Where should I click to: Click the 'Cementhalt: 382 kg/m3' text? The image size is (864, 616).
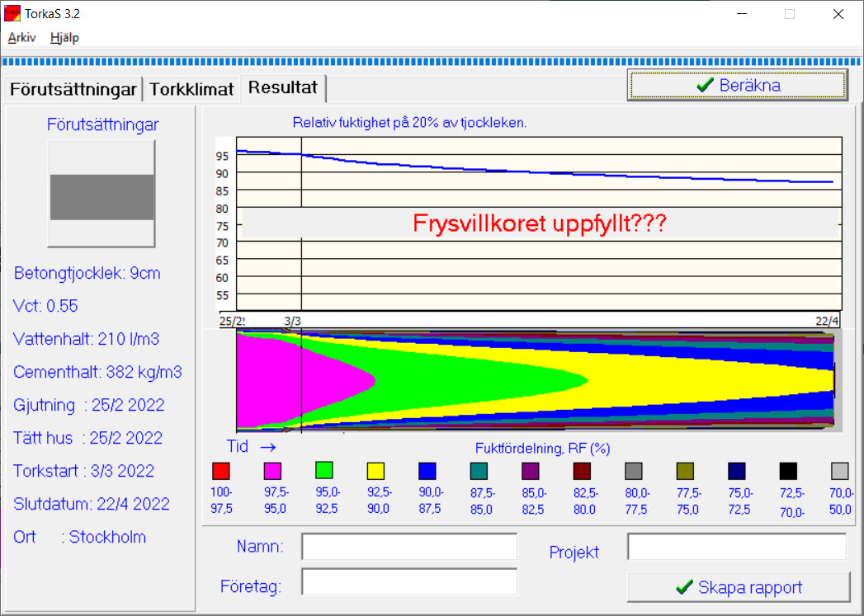[97, 372]
